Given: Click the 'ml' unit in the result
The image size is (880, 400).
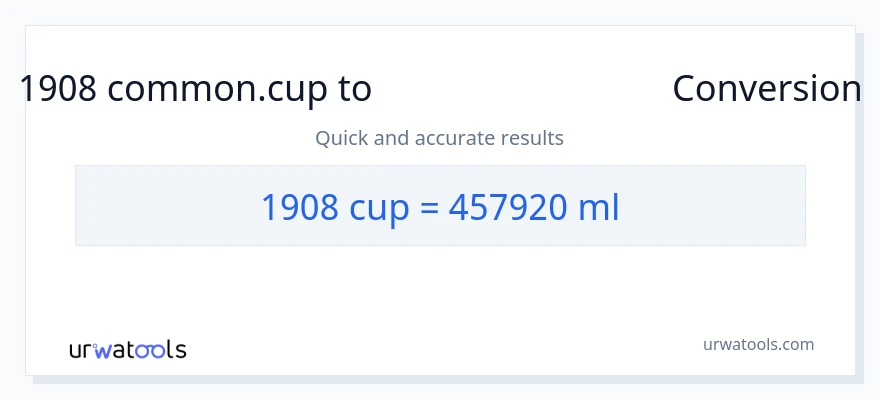Looking at the screenshot, I should 598,207.
